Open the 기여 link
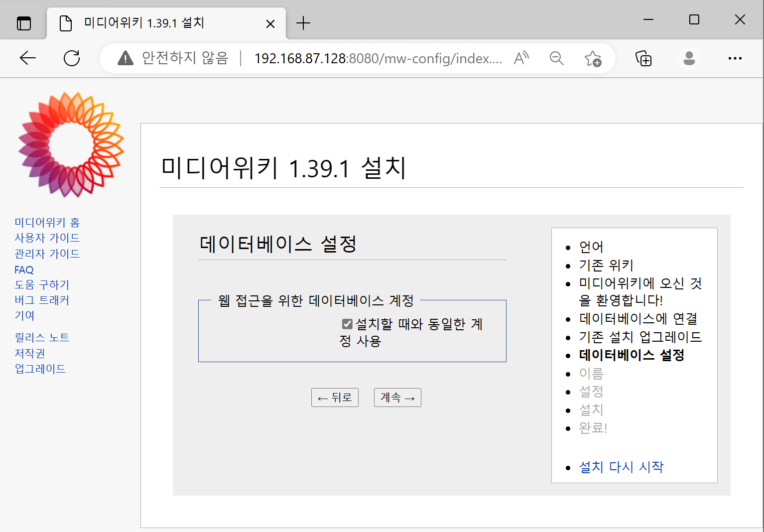764x532 pixels. pos(24,315)
